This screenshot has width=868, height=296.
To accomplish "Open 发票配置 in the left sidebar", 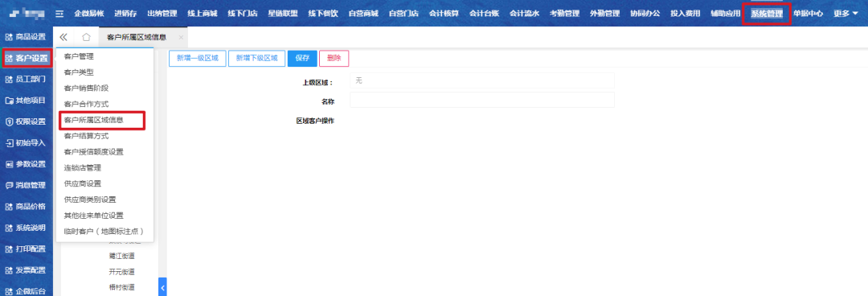I will (26, 270).
